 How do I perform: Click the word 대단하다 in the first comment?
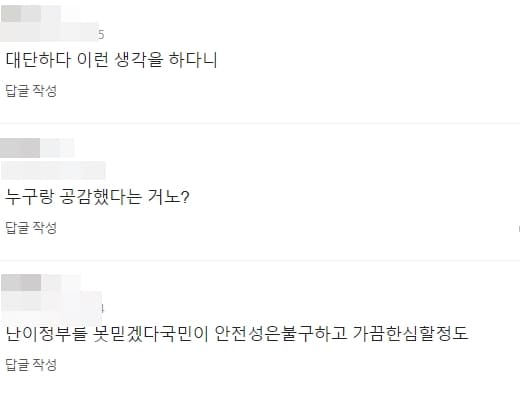pos(38,60)
